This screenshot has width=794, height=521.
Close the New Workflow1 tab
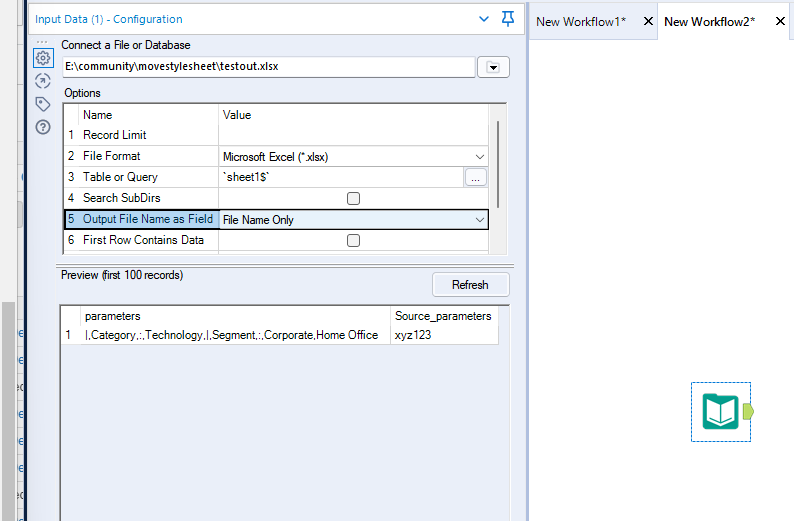tap(647, 21)
